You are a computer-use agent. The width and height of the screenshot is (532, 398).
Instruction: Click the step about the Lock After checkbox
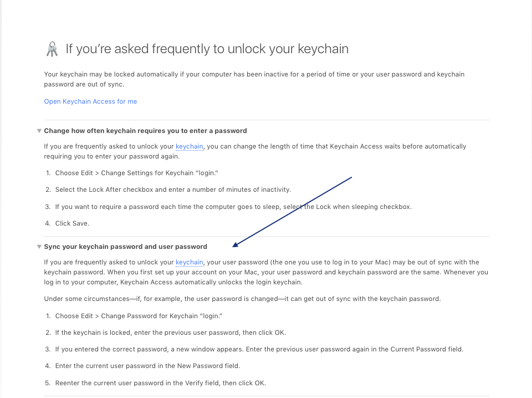pyautogui.click(x=173, y=190)
